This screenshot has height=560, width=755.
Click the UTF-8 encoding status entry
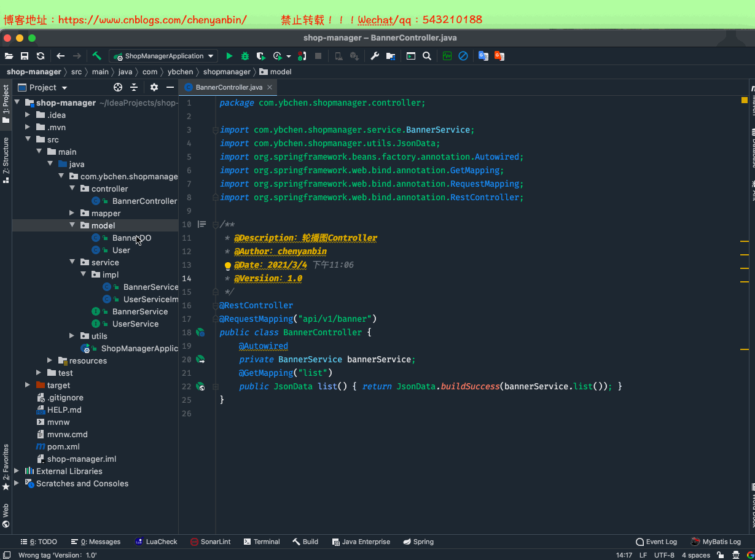pyautogui.click(x=664, y=555)
